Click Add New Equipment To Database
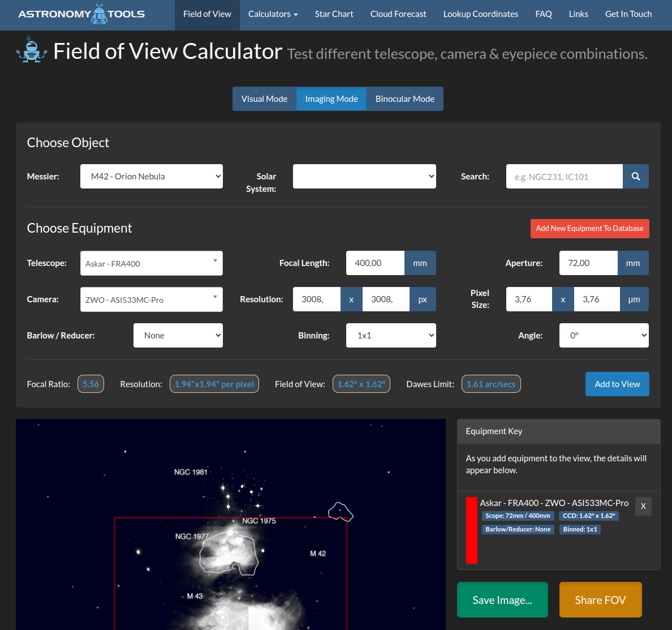672x630 pixels. click(x=590, y=229)
